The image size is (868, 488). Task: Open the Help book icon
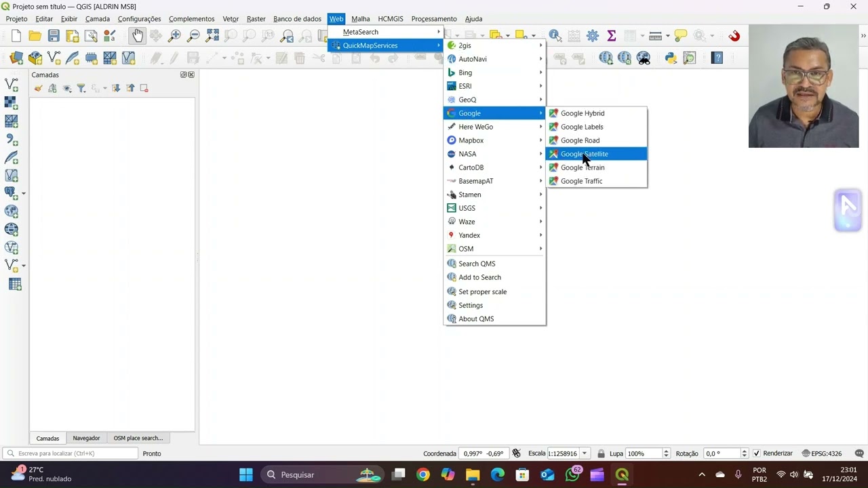[717, 58]
